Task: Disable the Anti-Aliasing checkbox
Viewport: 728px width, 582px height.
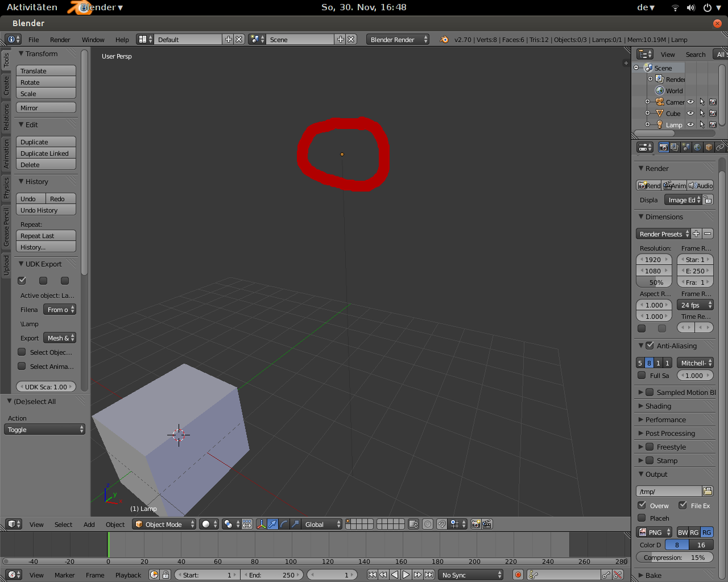Action: click(x=650, y=345)
